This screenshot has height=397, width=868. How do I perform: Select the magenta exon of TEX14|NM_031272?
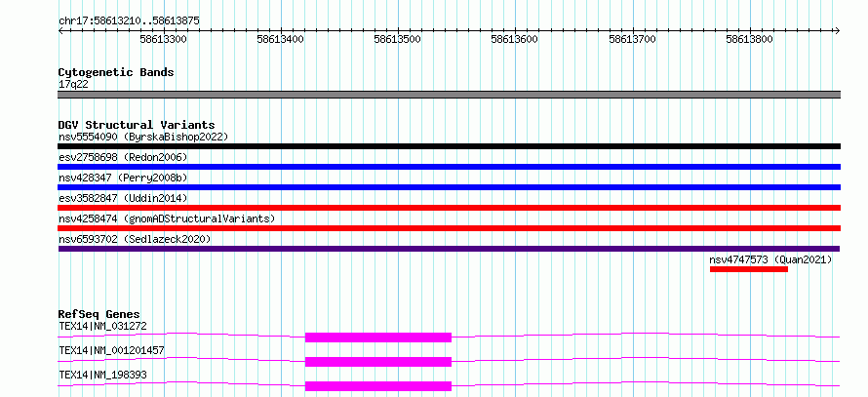click(x=378, y=337)
